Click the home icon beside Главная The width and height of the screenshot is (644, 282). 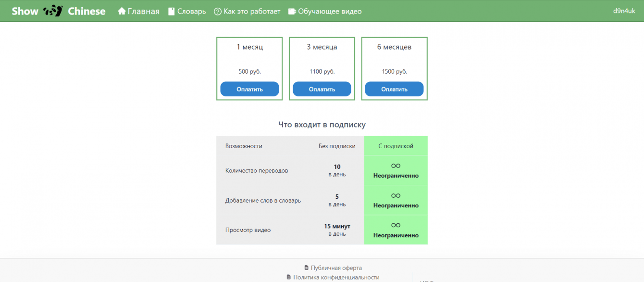coord(122,11)
